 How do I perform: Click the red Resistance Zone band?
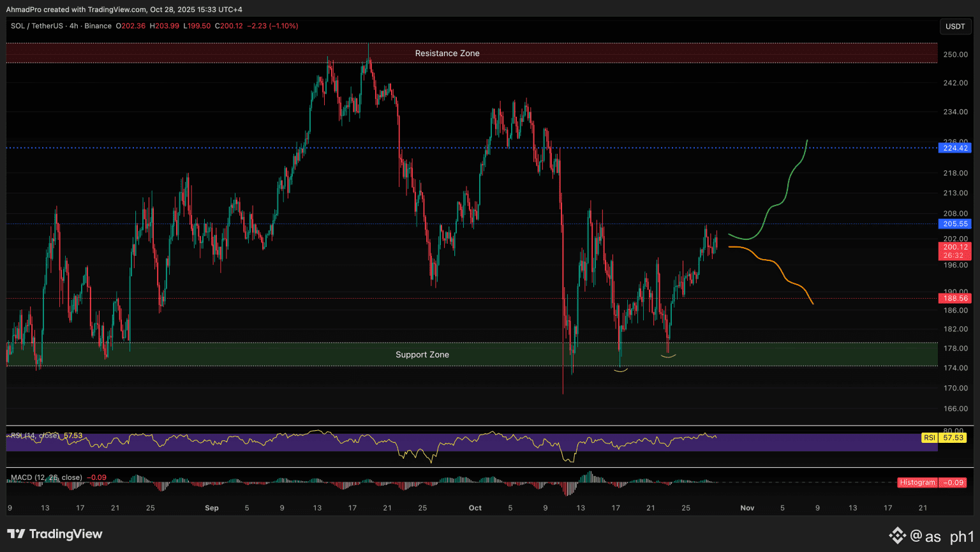click(x=191, y=53)
